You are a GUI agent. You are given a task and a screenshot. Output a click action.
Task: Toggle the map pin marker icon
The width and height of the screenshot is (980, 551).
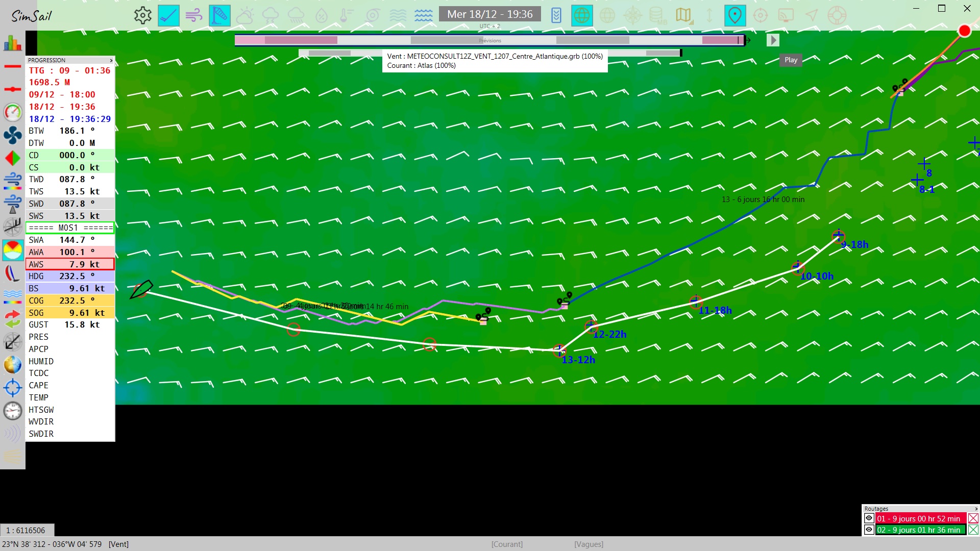point(734,15)
